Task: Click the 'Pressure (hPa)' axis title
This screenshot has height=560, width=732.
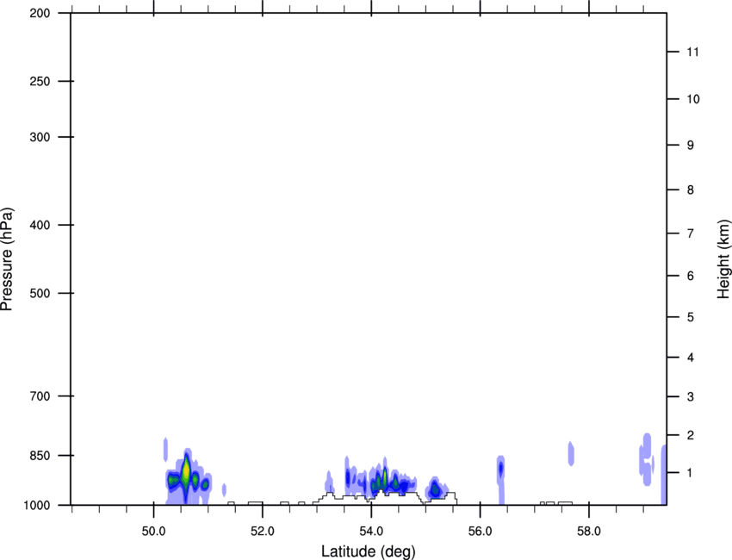Action: [7, 258]
